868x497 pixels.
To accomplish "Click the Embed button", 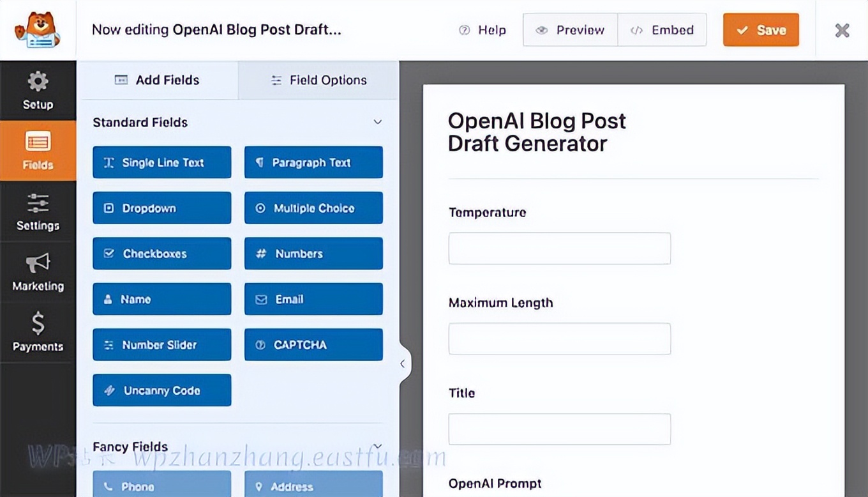I will 662,30.
